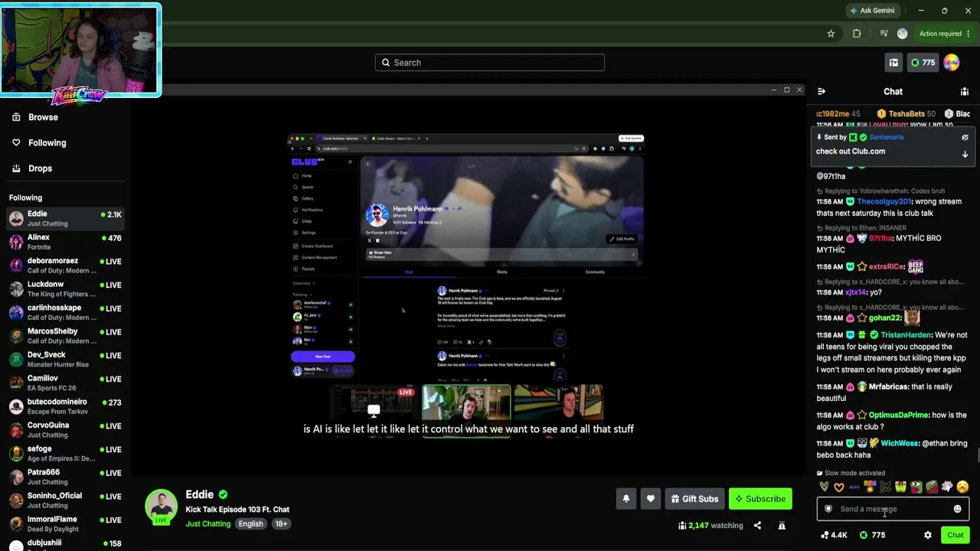This screenshot has width=980, height=551.
Task: Follow the channel with the heart button
Action: coord(651,499)
